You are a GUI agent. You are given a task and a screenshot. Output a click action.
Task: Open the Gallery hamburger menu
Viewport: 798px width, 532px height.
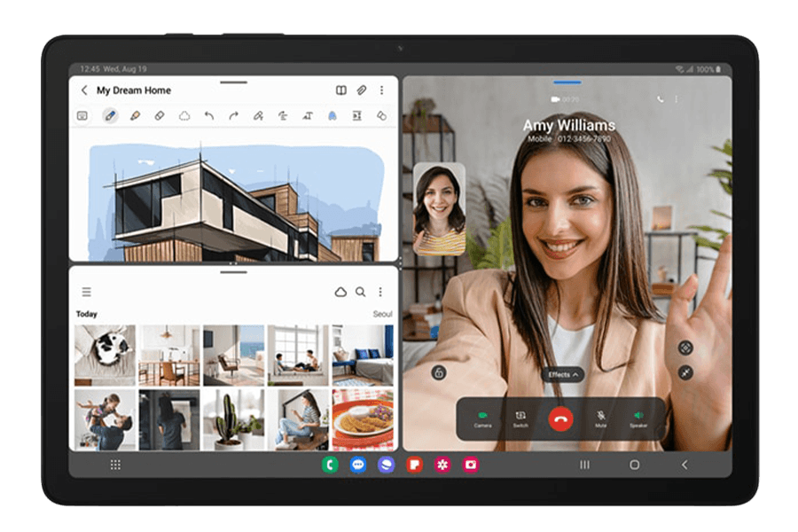pos(86,292)
